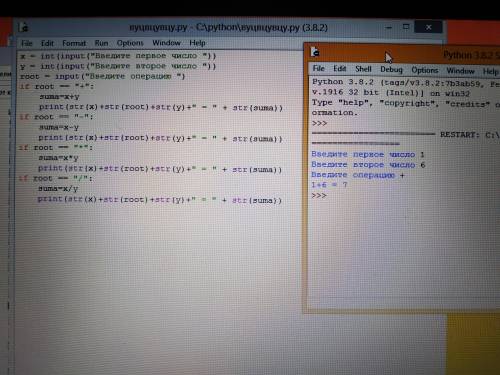The width and height of the screenshot is (500, 375).
Task: Click 'Python 3.8.2' version line in Shell
Action: [406, 83]
